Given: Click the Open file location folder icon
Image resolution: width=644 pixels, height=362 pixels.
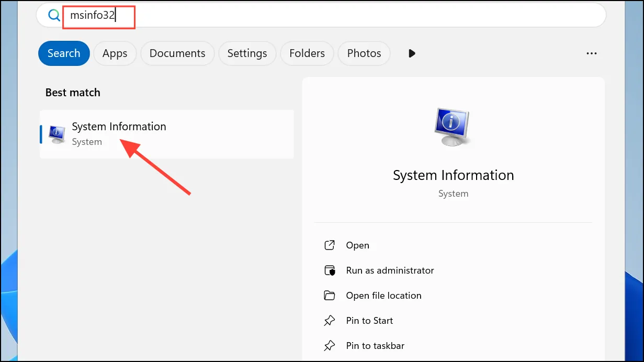Looking at the screenshot, I should pos(329,296).
